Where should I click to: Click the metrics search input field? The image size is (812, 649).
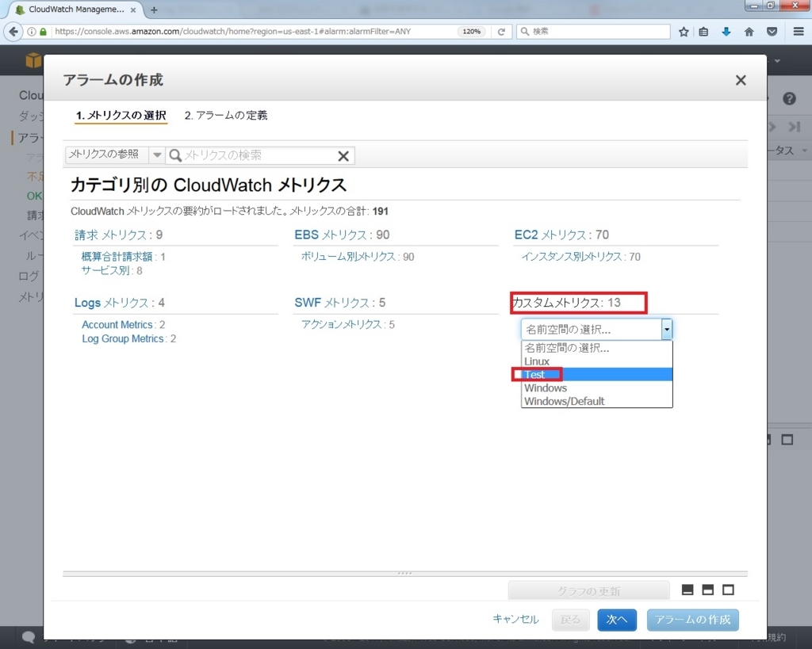[x=259, y=155]
